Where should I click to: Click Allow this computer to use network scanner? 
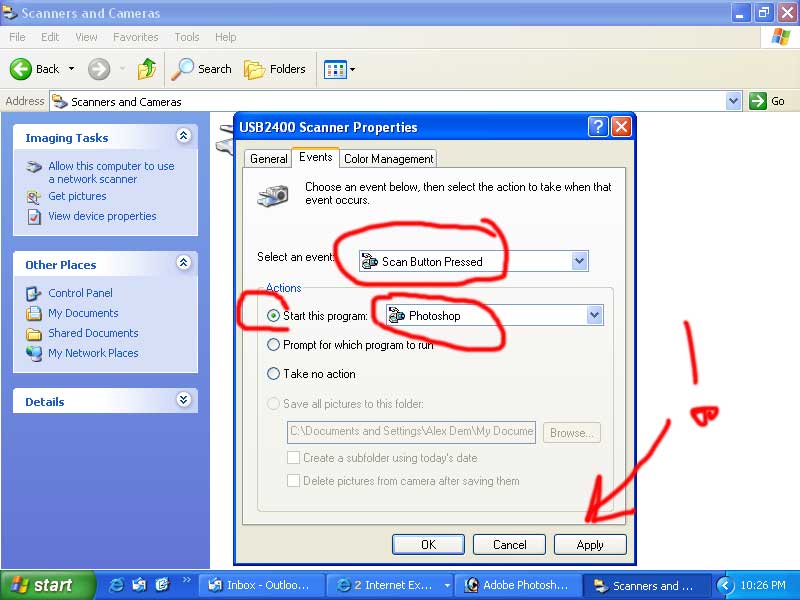pos(111,172)
